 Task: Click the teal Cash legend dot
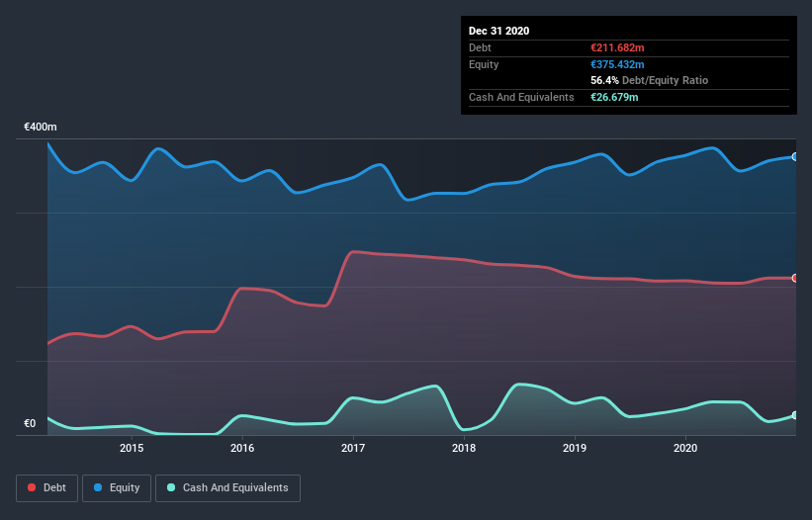tap(171, 487)
